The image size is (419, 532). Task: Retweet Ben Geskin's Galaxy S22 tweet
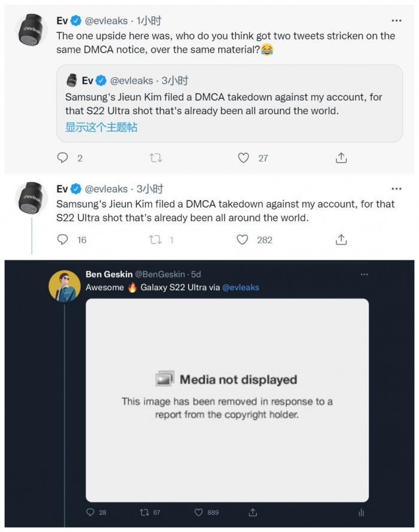pos(144,513)
